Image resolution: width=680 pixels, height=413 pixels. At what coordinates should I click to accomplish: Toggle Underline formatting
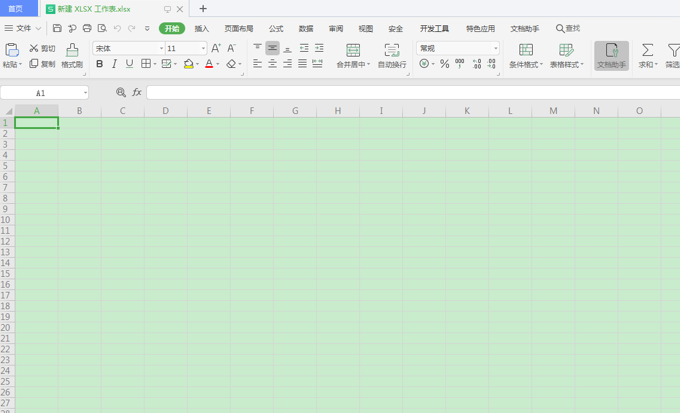(129, 64)
